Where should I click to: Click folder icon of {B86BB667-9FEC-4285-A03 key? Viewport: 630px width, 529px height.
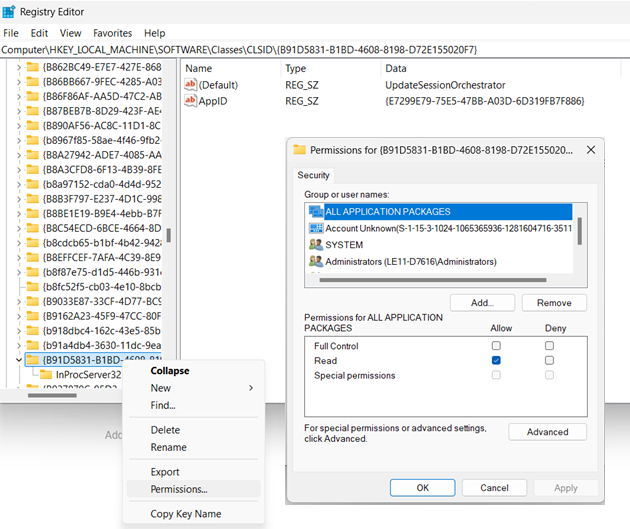[x=33, y=82]
